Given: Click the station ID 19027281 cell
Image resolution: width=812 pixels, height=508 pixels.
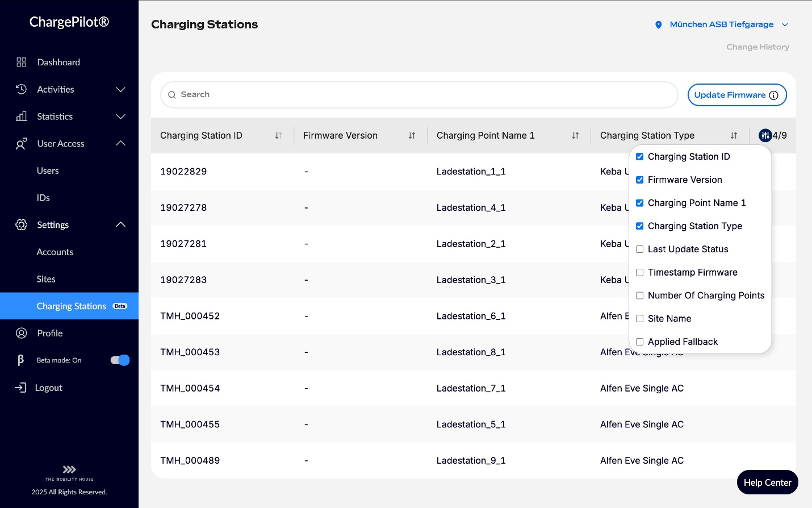Looking at the screenshot, I should (x=183, y=244).
